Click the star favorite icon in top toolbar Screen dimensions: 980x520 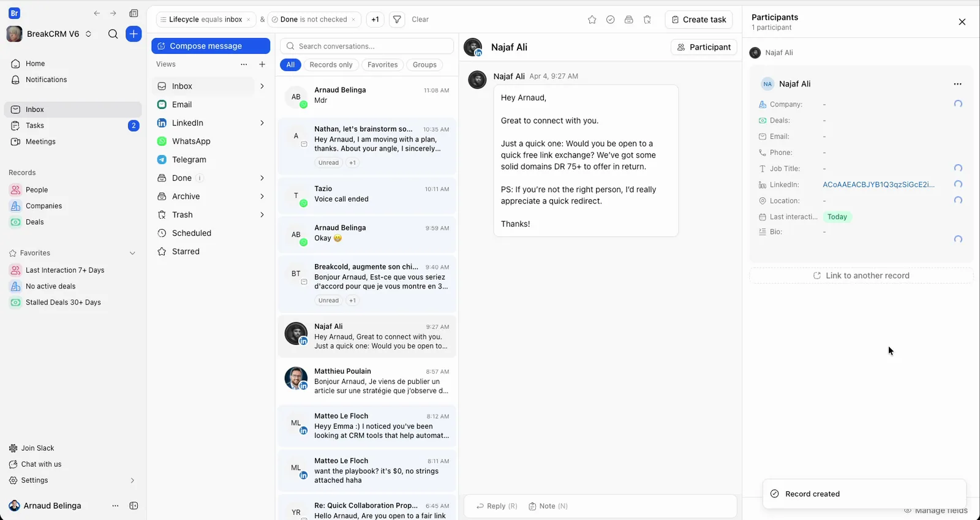point(592,20)
